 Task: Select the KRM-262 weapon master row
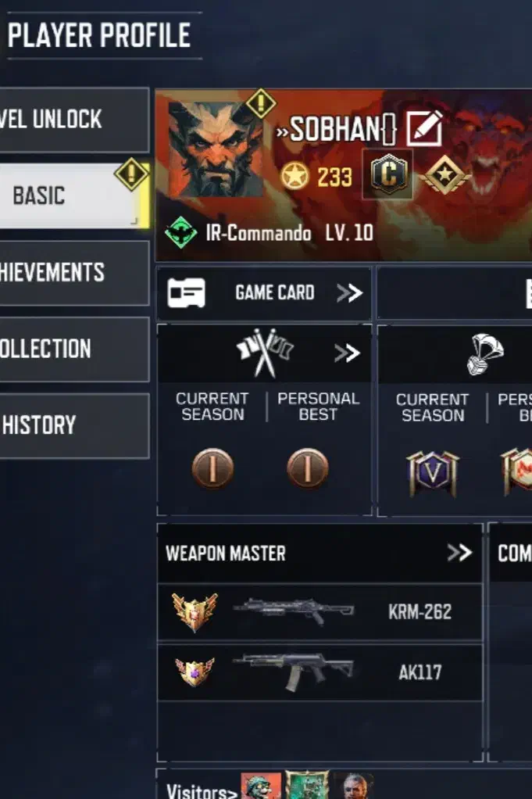(x=320, y=612)
